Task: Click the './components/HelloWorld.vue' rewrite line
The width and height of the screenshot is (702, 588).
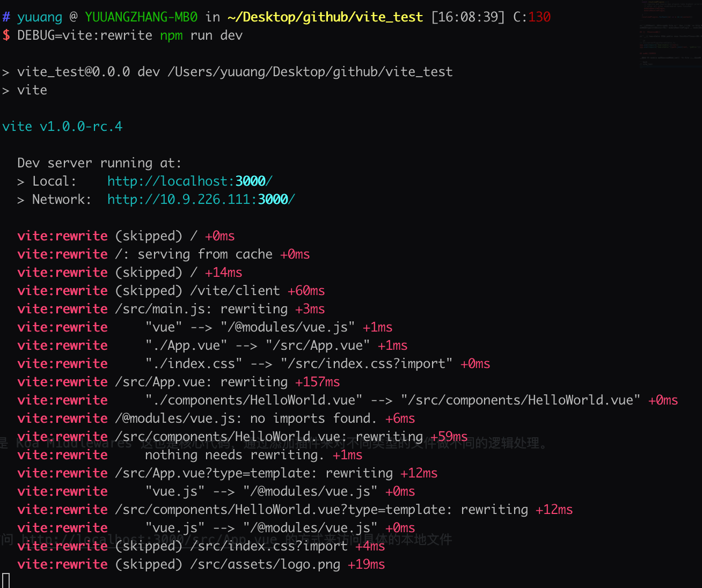Action: (347, 400)
